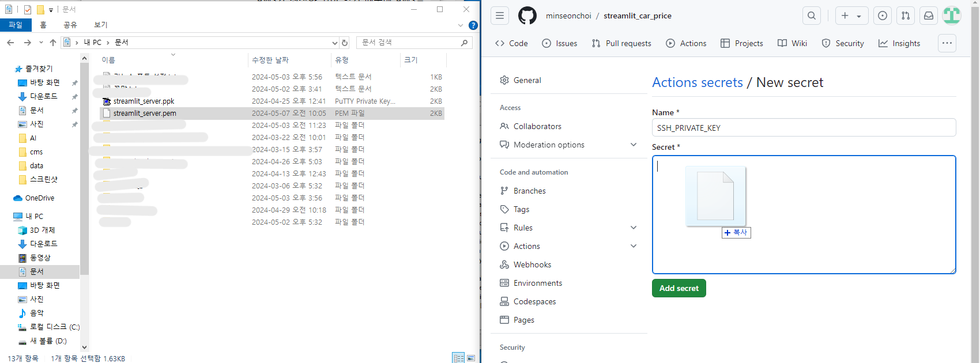Click minseonchoi owner link
This screenshot has width=980, height=363.
click(x=568, y=16)
